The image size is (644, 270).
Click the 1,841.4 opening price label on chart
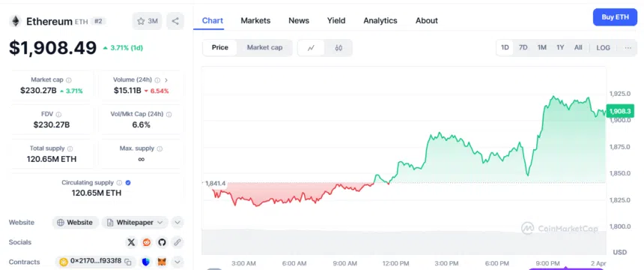click(x=216, y=183)
